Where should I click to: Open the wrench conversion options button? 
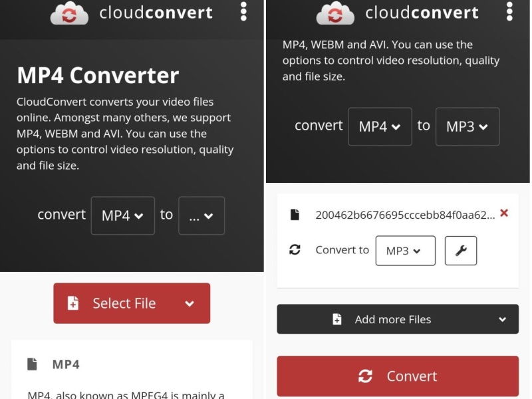(x=460, y=251)
